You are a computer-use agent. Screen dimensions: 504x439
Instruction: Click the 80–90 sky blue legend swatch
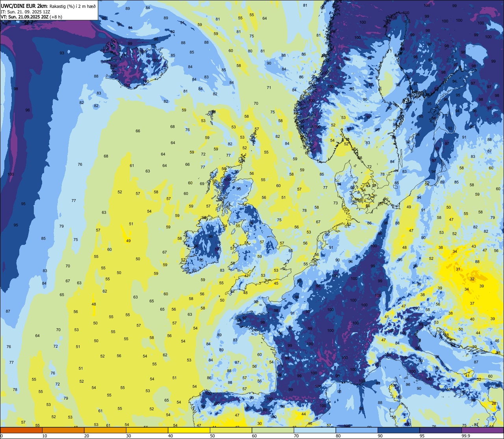[x=357, y=430]
